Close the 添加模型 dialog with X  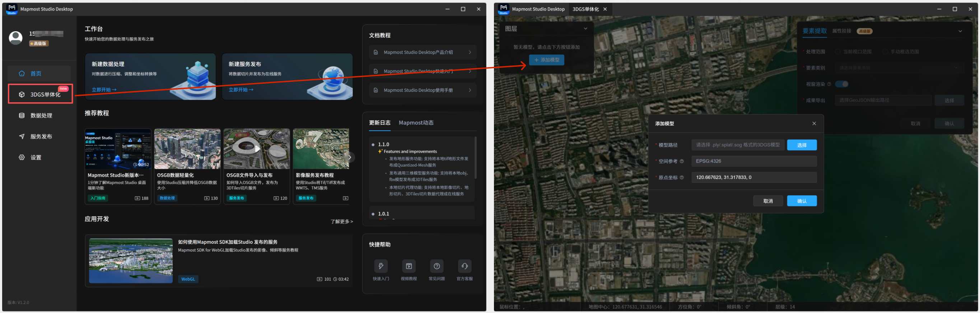814,123
